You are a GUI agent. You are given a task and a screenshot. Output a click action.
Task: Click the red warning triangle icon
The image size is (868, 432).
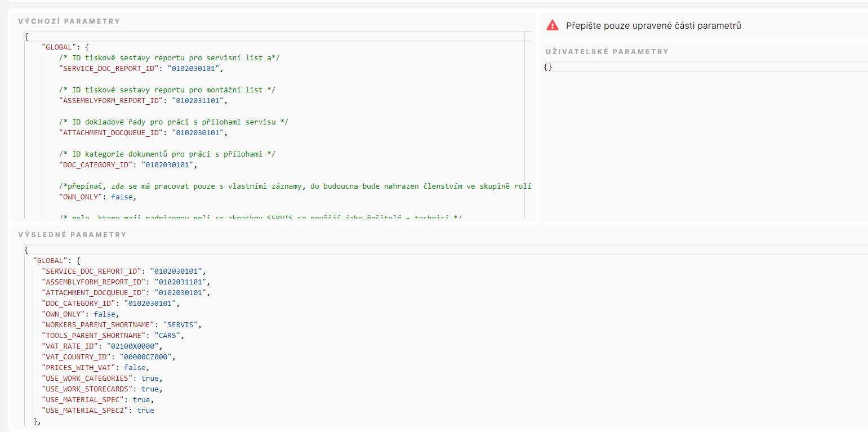(553, 25)
